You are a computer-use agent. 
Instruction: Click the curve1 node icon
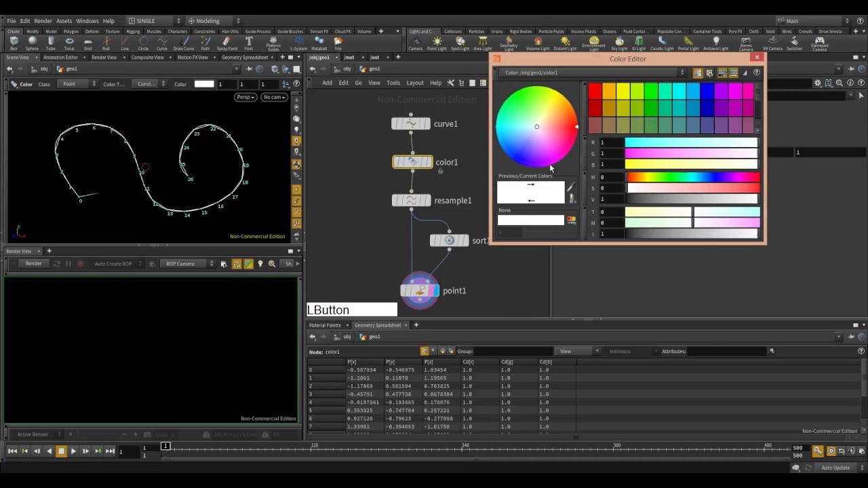(411, 124)
